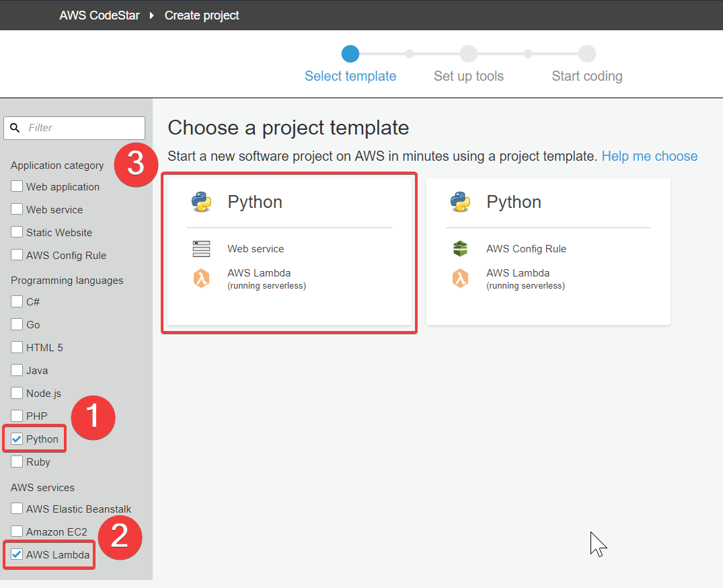Click the Lambda icon in Config Rule card
This screenshot has height=588, width=723.
click(460, 278)
